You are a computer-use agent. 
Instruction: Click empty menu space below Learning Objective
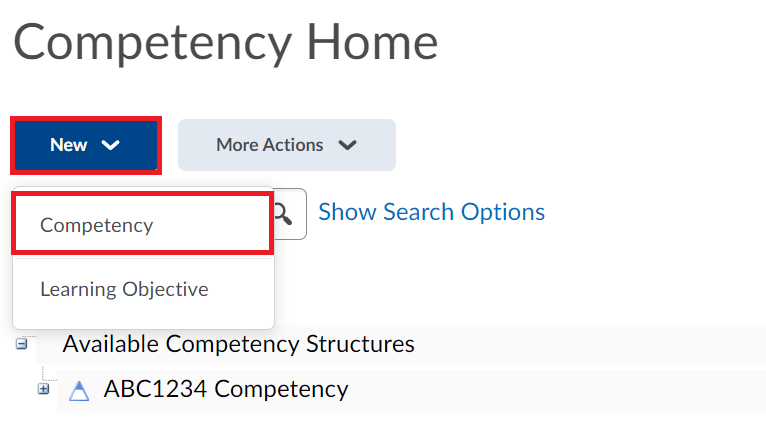point(143,317)
